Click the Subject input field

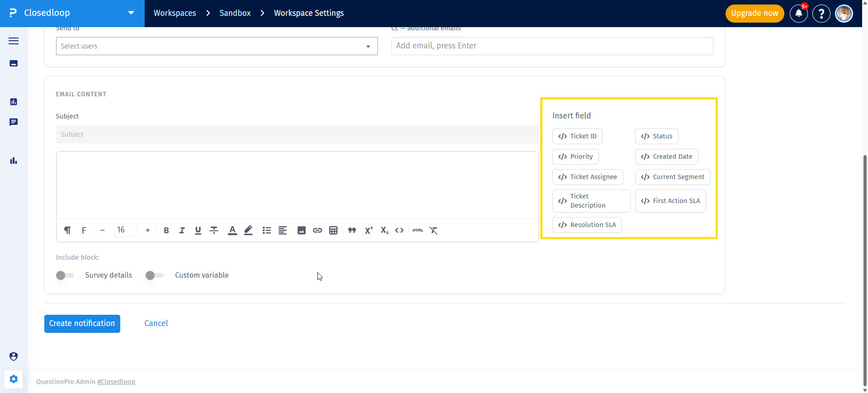click(x=297, y=134)
